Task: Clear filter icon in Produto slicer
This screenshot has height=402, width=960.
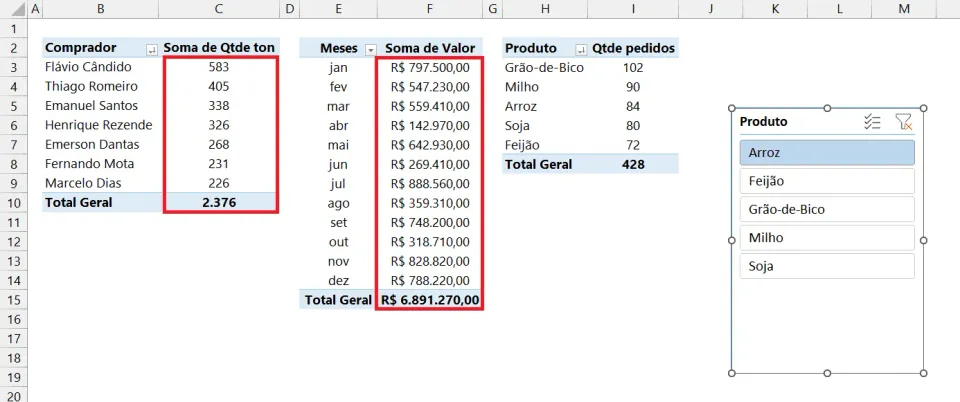Action: [903, 122]
